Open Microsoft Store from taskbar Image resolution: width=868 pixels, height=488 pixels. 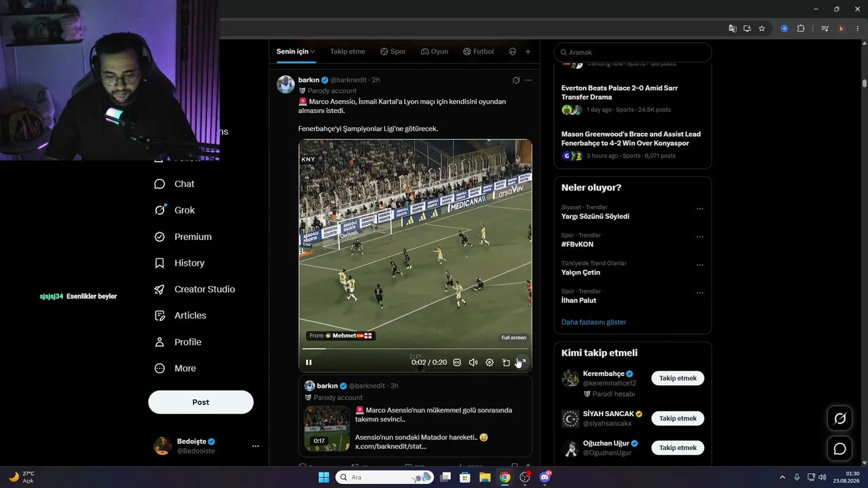[x=465, y=477]
